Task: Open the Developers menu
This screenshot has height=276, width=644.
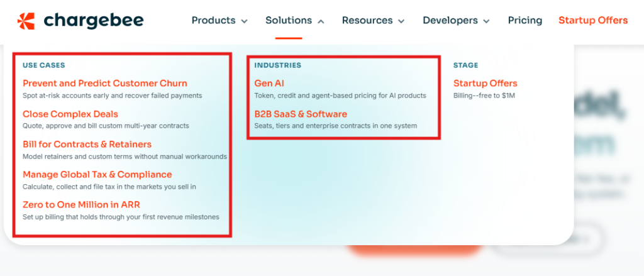Action: pyautogui.click(x=450, y=21)
